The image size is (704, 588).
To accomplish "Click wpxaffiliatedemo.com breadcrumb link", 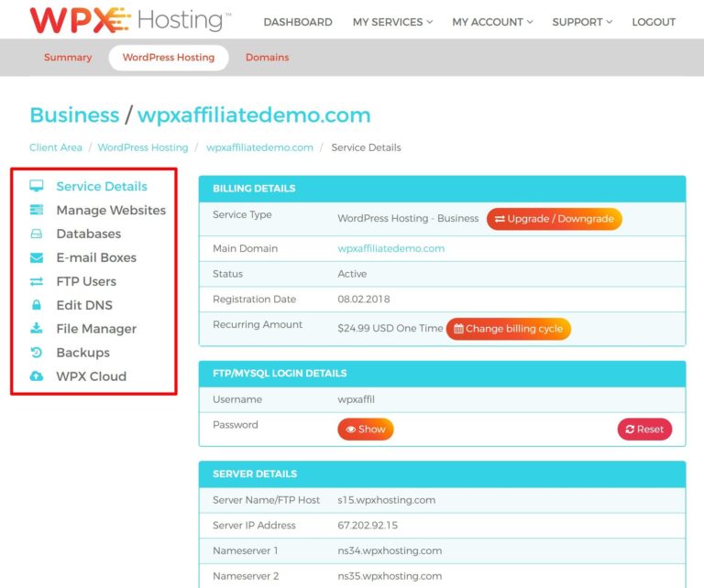I will [259, 147].
